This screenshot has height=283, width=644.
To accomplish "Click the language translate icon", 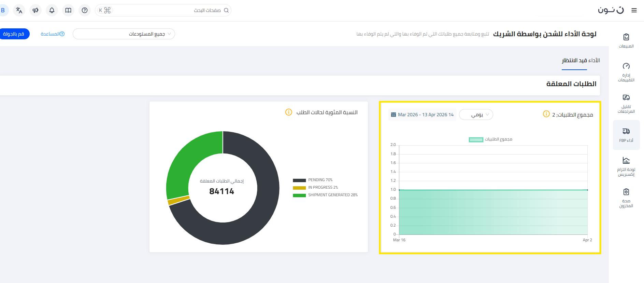I will [x=19, y=10].
